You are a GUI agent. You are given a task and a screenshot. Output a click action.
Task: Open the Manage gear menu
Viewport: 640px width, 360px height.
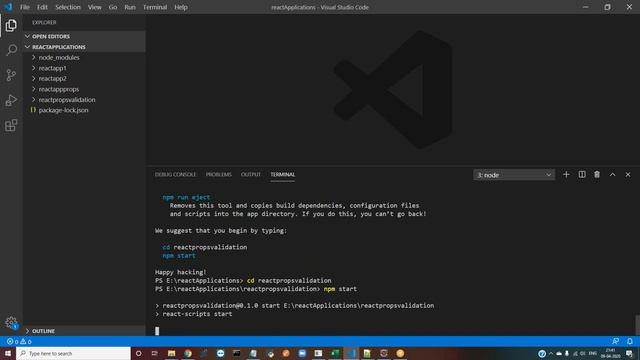click(x=11, y=323)
